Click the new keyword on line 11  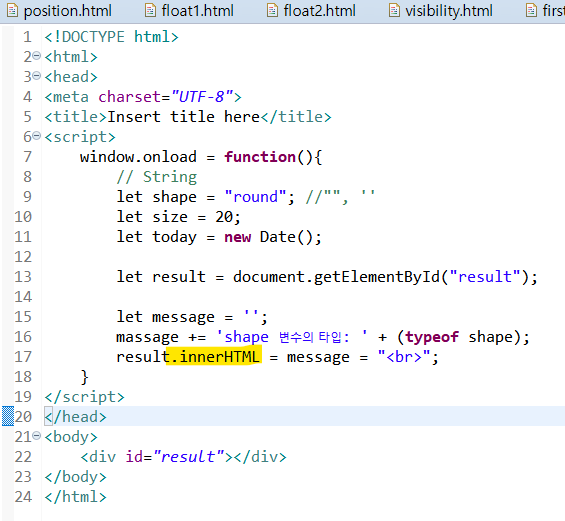237,237
